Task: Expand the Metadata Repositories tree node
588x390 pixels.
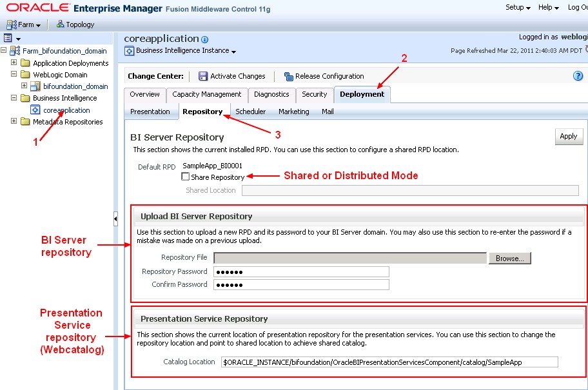Action: point(14,121)
